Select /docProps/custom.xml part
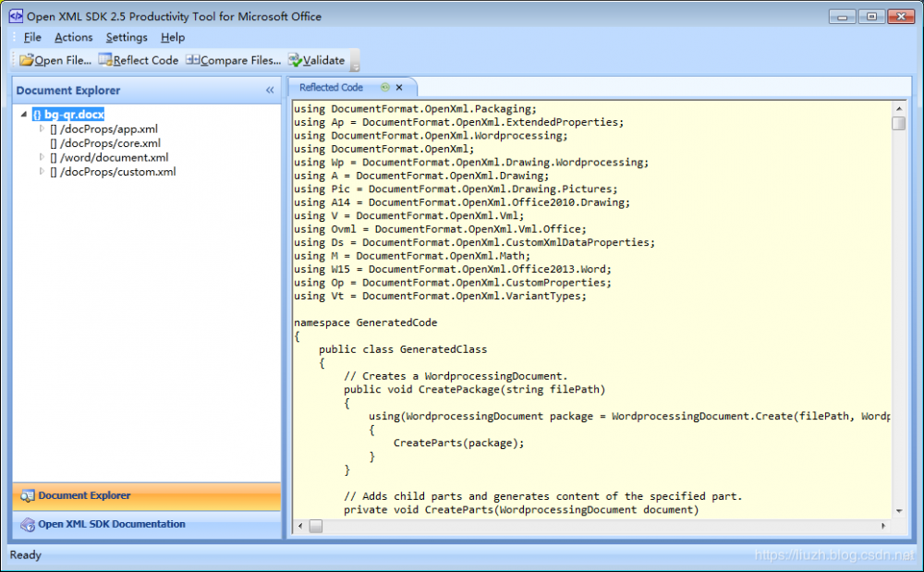 [x=118, y=172]
